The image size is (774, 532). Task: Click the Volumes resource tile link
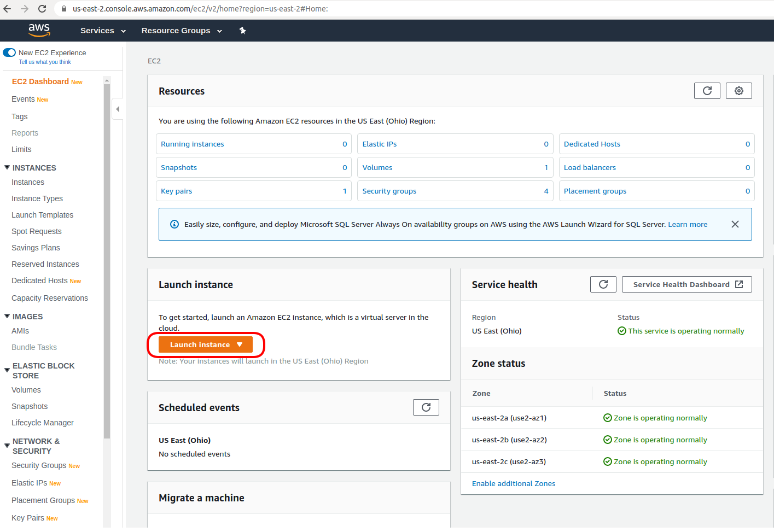pyautogui.click(x=377, y=167)
